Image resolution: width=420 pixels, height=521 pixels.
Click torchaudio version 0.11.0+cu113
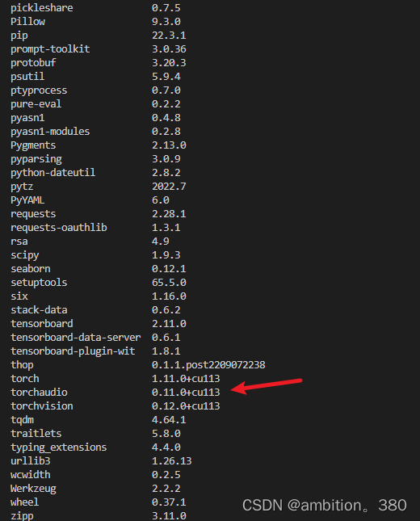click(186, 393)
